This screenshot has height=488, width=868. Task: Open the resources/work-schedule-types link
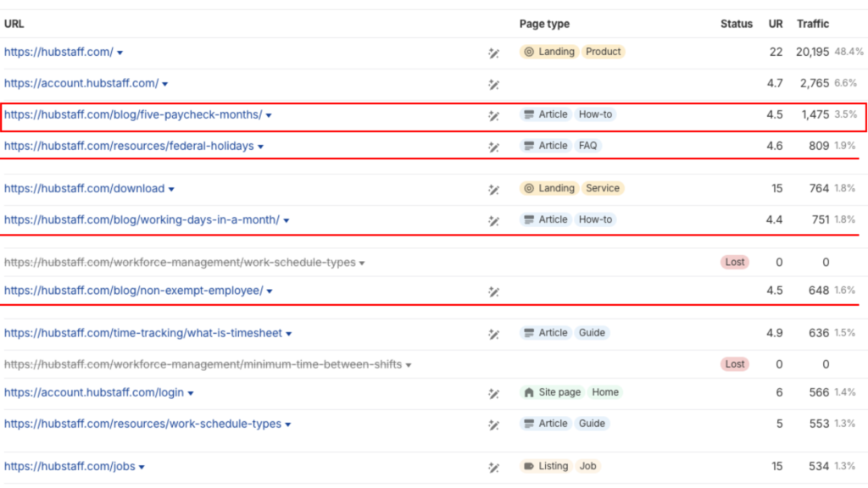coord(142,424)
